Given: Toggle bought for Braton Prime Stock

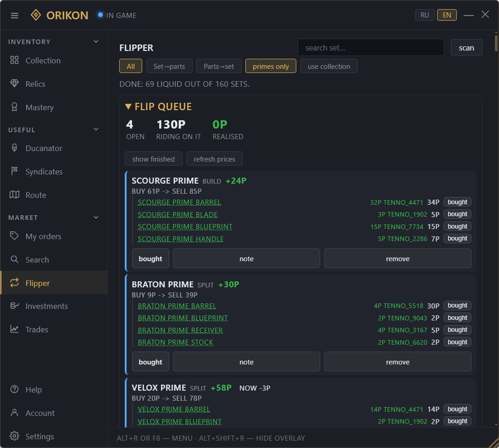Looking at the screenshot, I should [457, 342].
